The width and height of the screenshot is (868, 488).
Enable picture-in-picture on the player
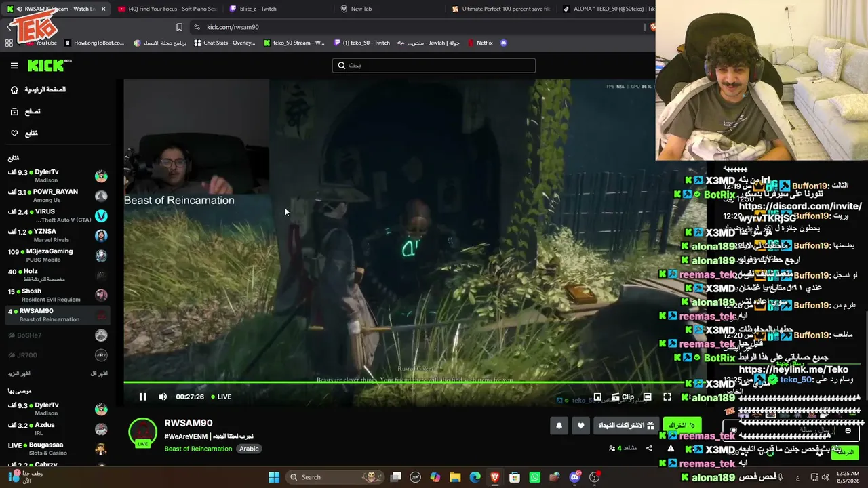[597, 397]
